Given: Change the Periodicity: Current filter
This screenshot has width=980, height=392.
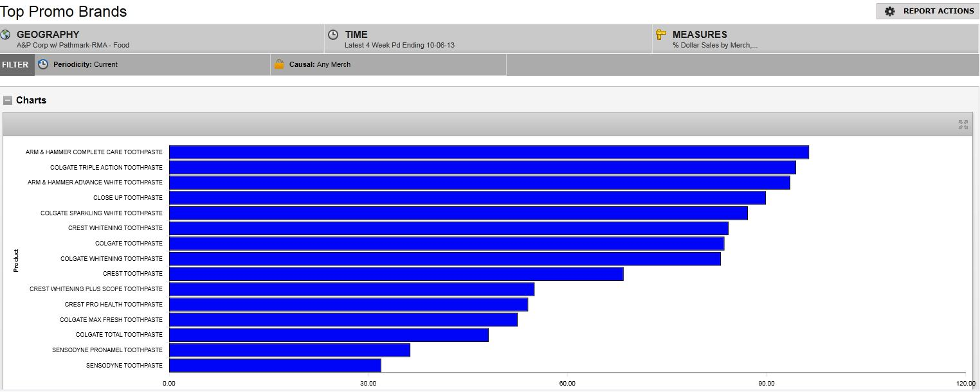Looking at the screenshot, I should [x=86, y=65].
